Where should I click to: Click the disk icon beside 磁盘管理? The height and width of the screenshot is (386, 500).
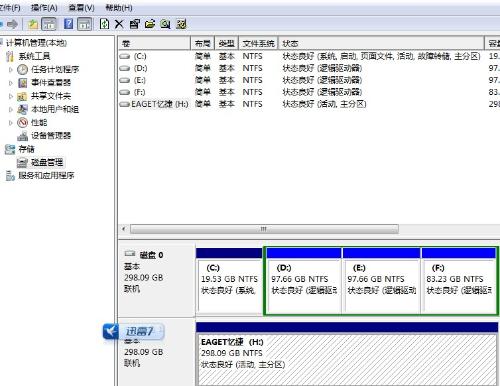(22, 162)
